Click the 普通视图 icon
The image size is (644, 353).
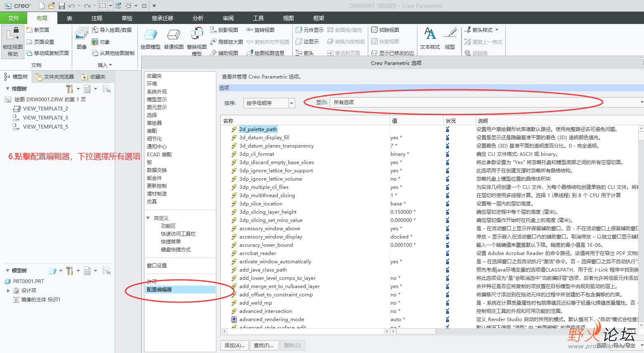[174, 35]
